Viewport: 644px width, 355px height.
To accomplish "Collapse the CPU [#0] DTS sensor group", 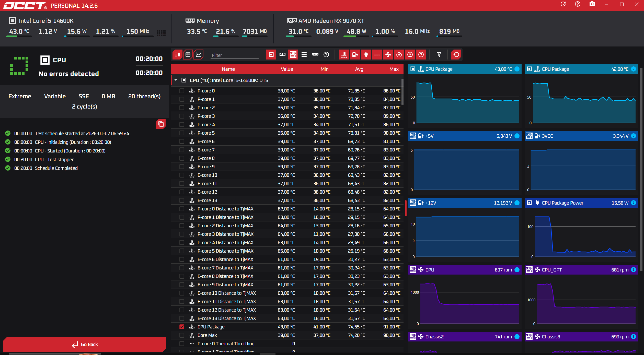I will [x=176, y=80].
